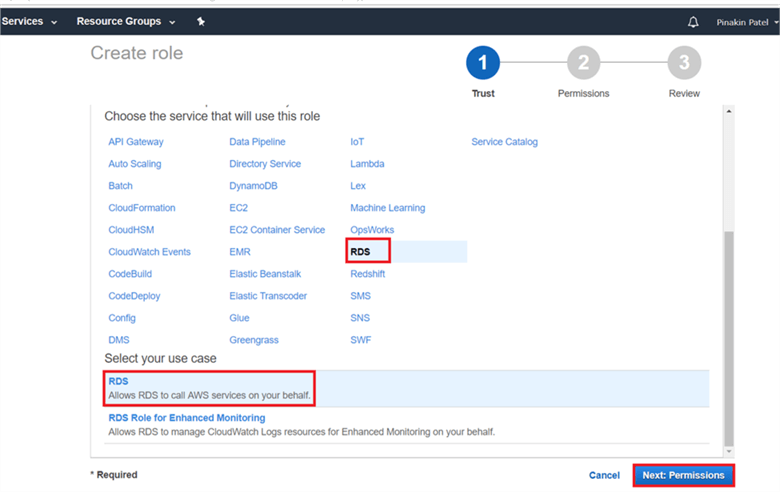This screenshot has height=492, width=780.
Task: Select the Glue service
Action: 239,318
